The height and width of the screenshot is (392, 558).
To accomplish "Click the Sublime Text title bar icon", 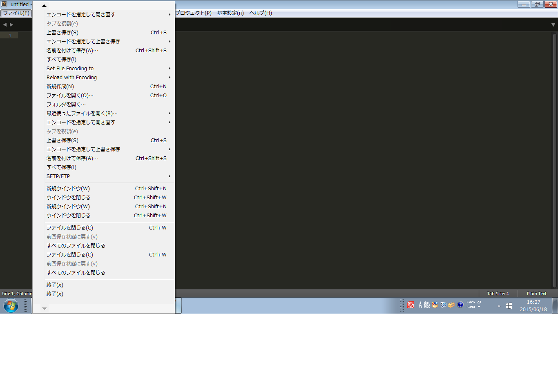I will tap(4, 4).
